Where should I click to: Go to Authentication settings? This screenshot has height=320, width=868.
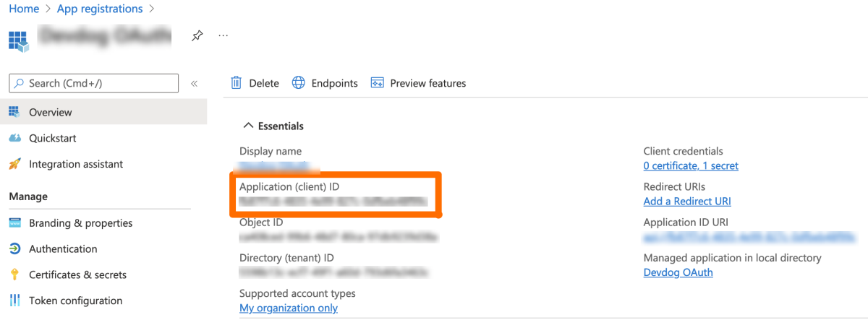pyautogui.click(x=62, y=248)
